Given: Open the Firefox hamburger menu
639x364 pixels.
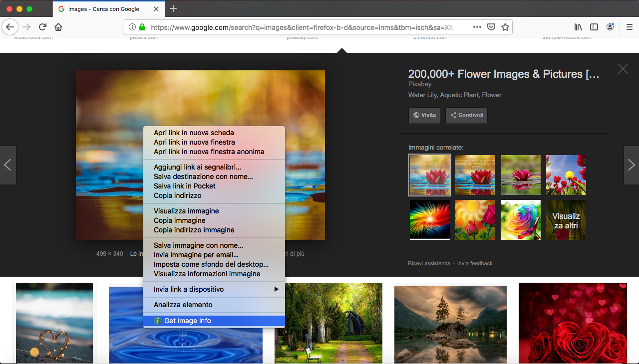Looking at the screenshot, I should (629, 27).
